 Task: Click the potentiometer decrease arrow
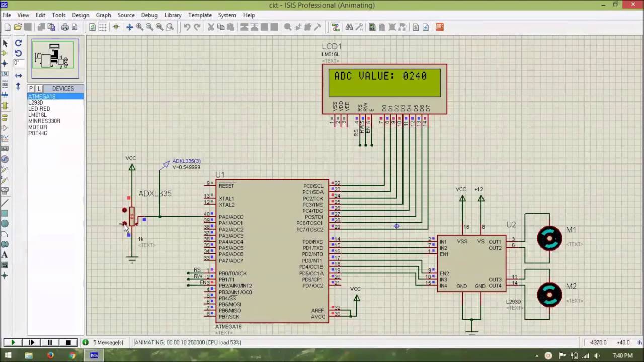click(x=124, y=224)
